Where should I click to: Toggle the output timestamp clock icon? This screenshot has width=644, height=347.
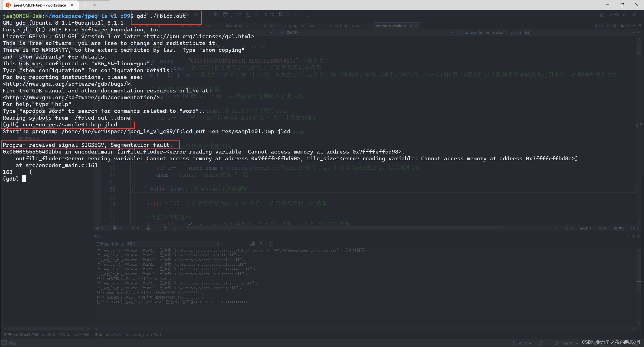(271, 244)
